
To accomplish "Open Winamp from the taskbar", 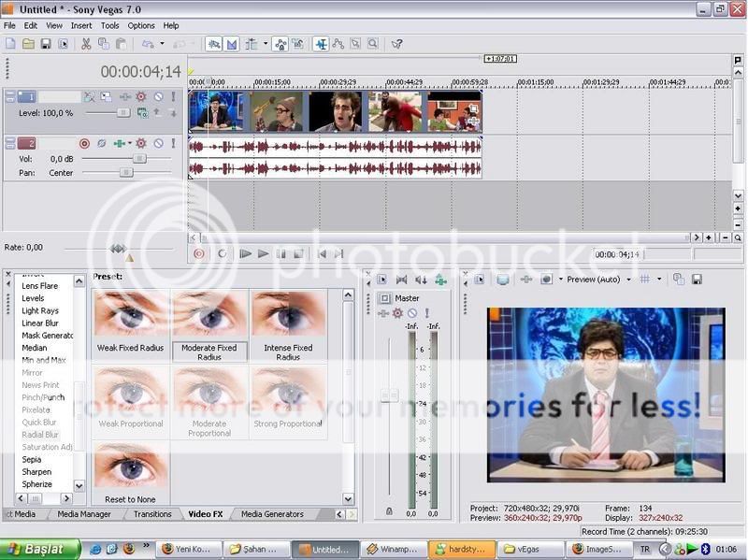I will point(393,549).
